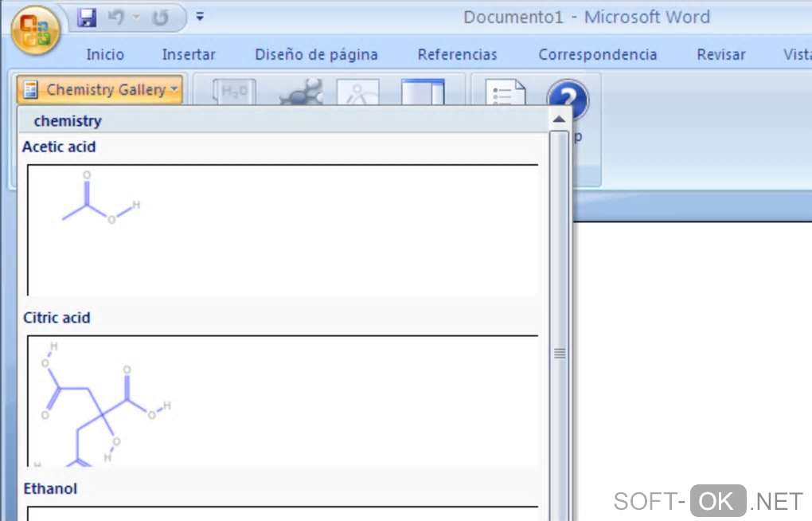Viewport: 812px width, 521px height.
Task: Open the undo history dropdown arrow
Action: (x=136, y=17)
